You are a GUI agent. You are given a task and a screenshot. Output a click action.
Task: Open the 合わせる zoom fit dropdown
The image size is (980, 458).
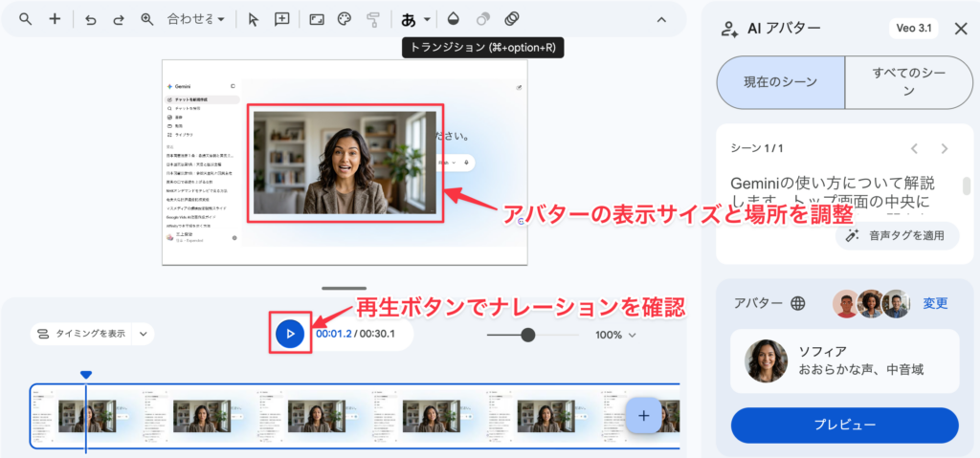(x=195, y=19)
